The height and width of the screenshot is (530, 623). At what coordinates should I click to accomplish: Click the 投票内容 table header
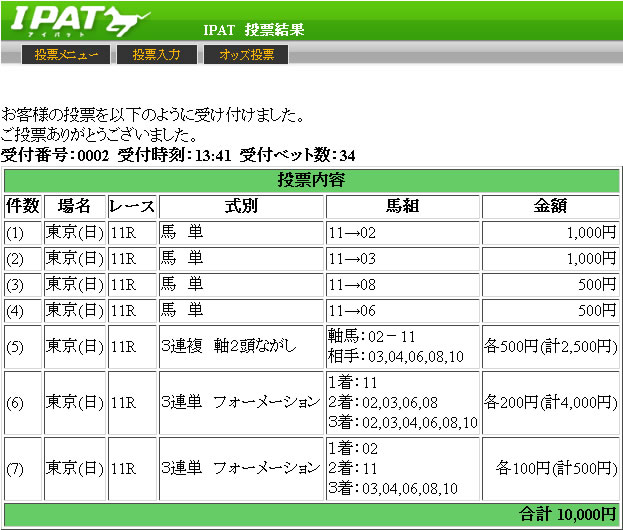312,180
